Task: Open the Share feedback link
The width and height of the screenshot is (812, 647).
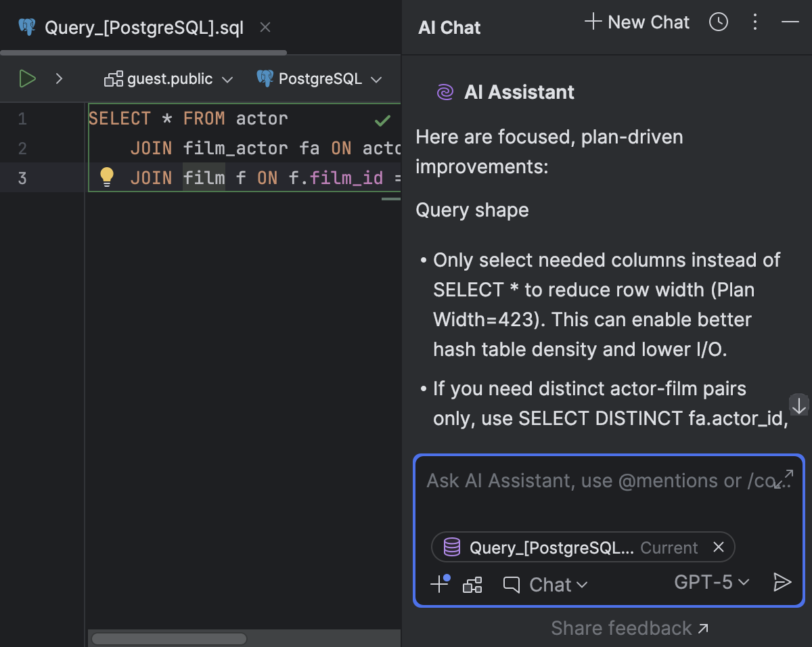Action: pyautogui.click(x=630, y=628)
